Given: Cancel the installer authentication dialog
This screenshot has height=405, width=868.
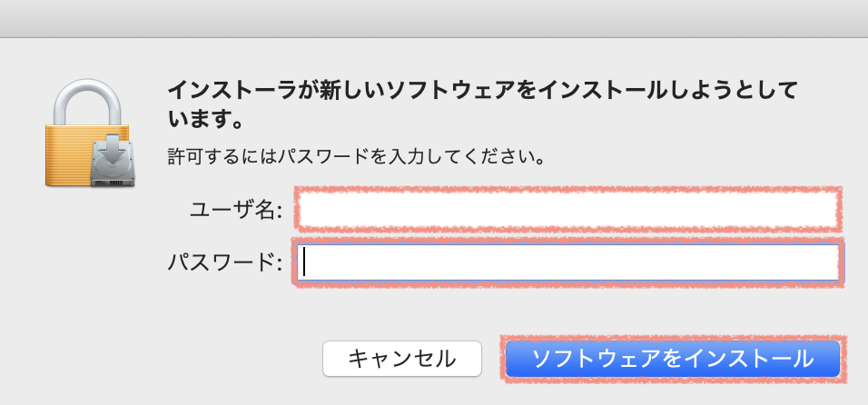Looking at the screenshot, I should coord(402,359).
